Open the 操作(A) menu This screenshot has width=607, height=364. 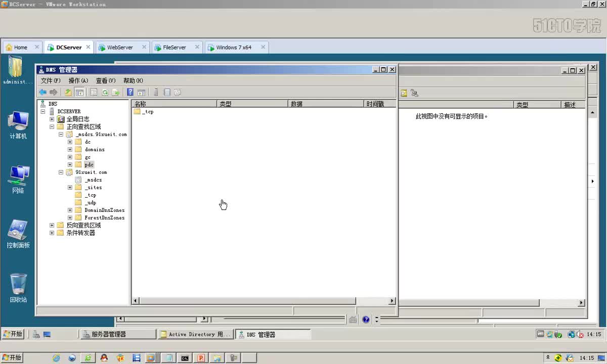[x=78, y=80]
